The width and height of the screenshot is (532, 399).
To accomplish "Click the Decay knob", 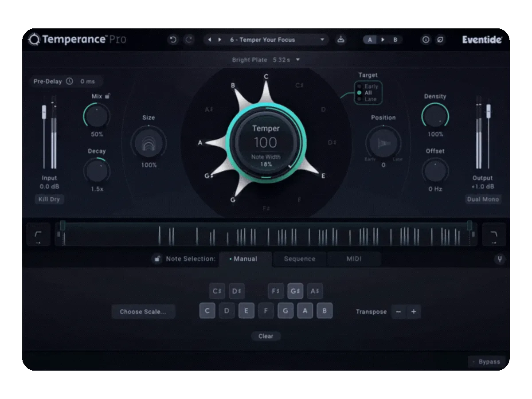I will pyautogui.click(x=97, y=171).
